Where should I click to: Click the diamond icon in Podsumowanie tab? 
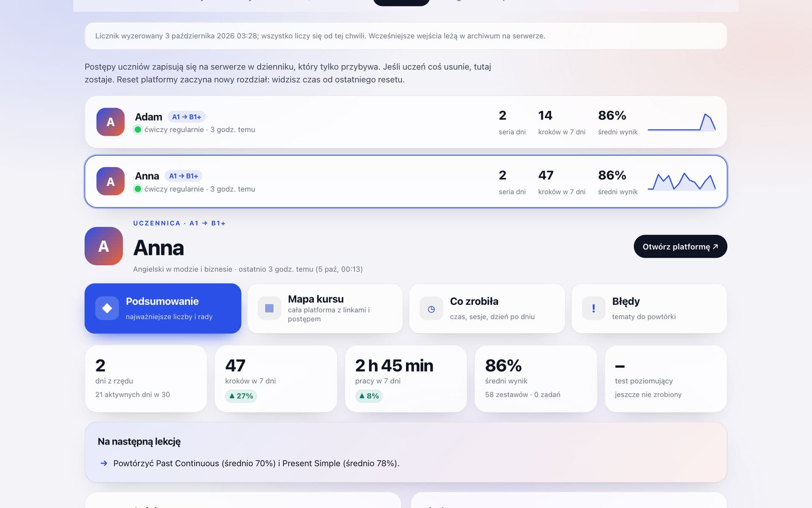click(107, 308)
